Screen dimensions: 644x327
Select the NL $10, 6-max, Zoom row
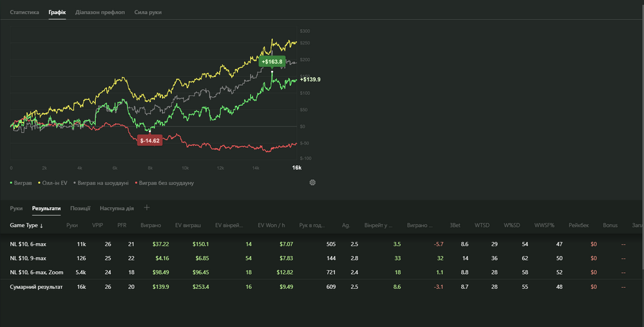[37, 273]
